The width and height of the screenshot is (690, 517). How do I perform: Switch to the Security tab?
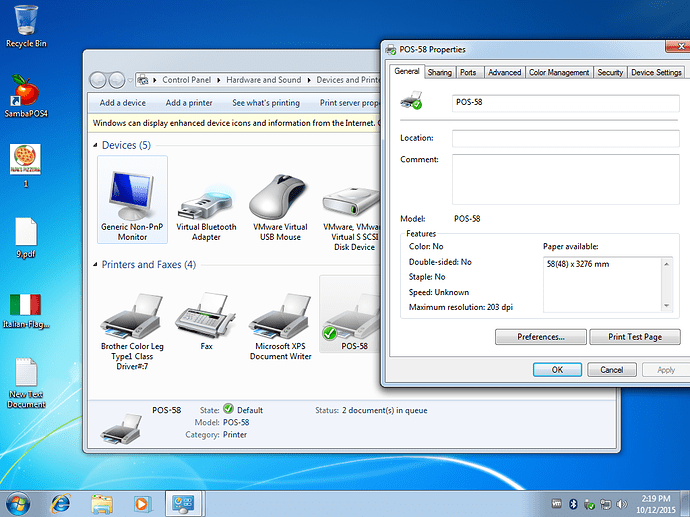point(610,73)
